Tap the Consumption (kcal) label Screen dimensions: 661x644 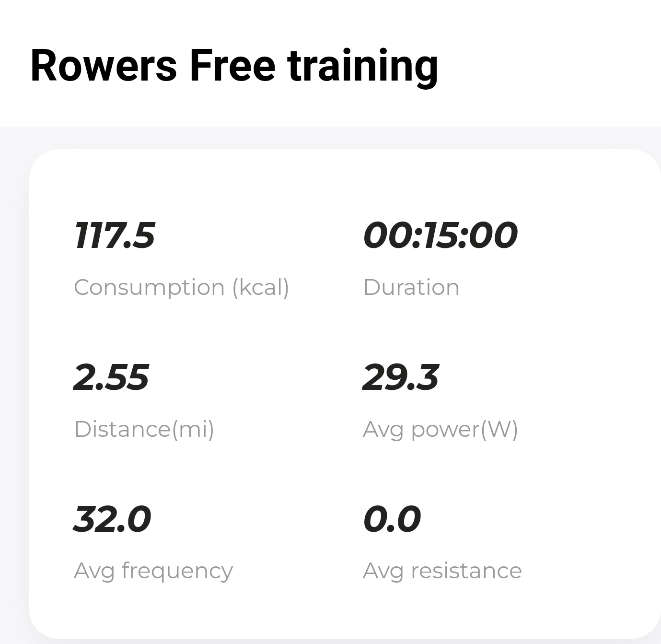pyautogui.click(x=182, y=288)
